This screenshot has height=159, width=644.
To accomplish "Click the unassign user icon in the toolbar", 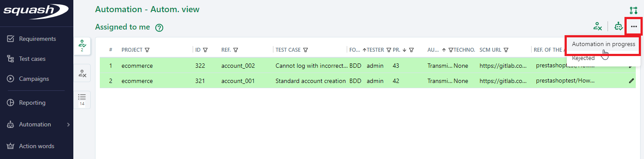I will click(x=598, y=26).
